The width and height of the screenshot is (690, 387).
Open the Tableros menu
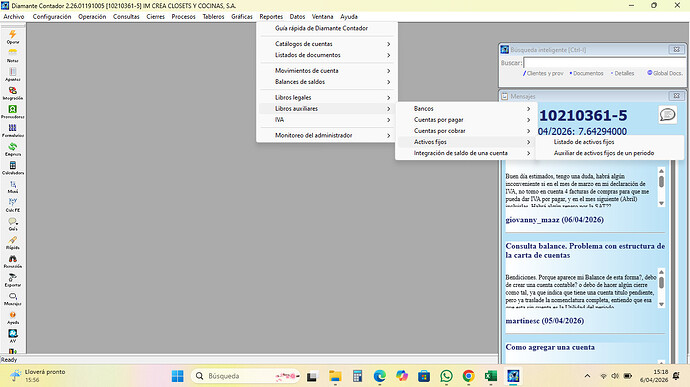tap(213, 17)
